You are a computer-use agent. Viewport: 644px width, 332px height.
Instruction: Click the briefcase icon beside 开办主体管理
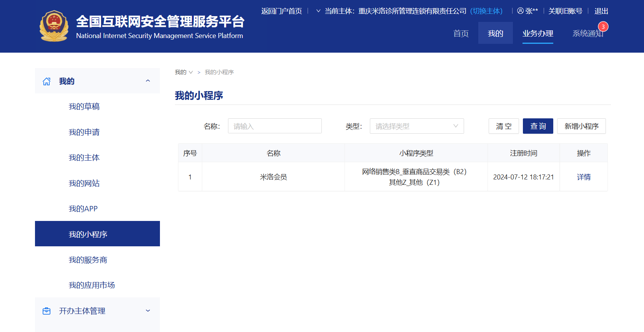click(47, 311)
